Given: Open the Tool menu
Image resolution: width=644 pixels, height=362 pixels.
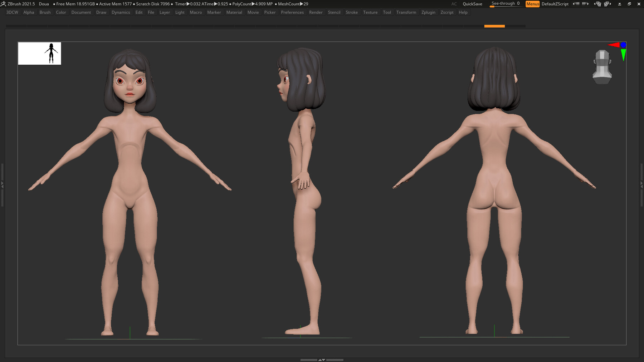Looking at the screenshot, I should [x=387, y=12].
